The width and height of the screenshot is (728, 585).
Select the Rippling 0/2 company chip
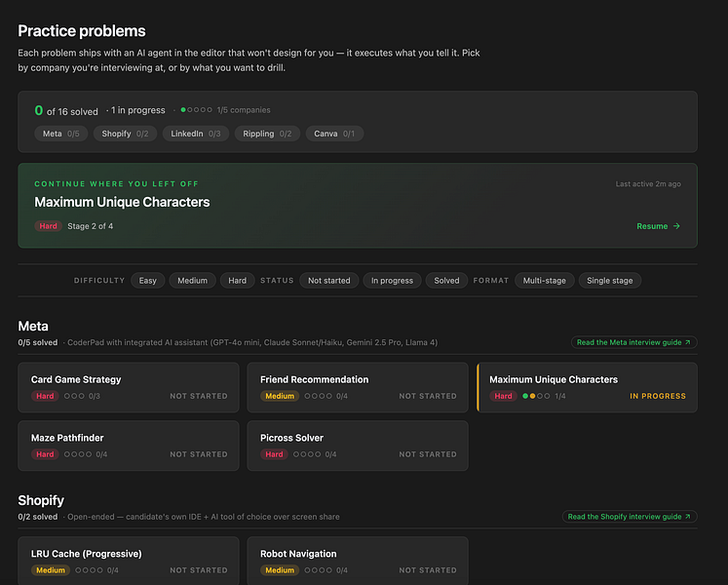267,134
